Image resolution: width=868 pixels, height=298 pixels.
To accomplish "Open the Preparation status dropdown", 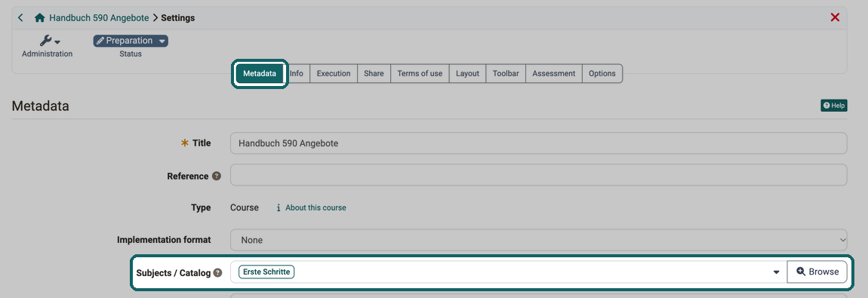I will tap(131, 41).
